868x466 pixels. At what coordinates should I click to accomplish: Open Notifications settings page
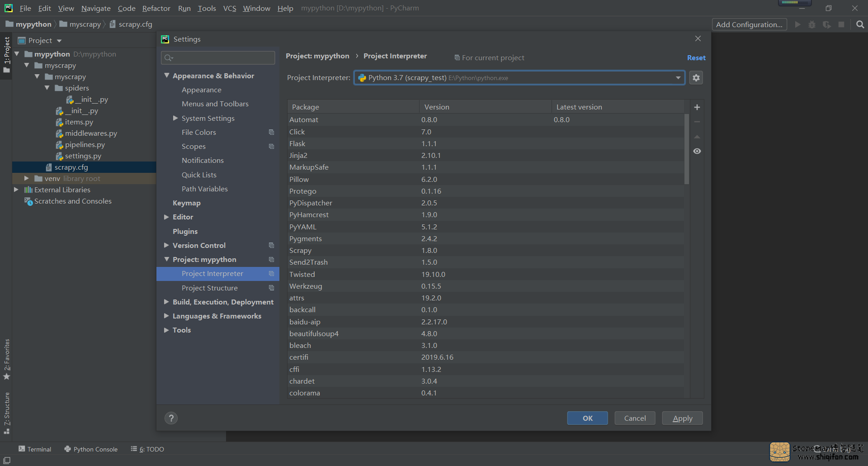pyautogui.click(x=203, y=161)
